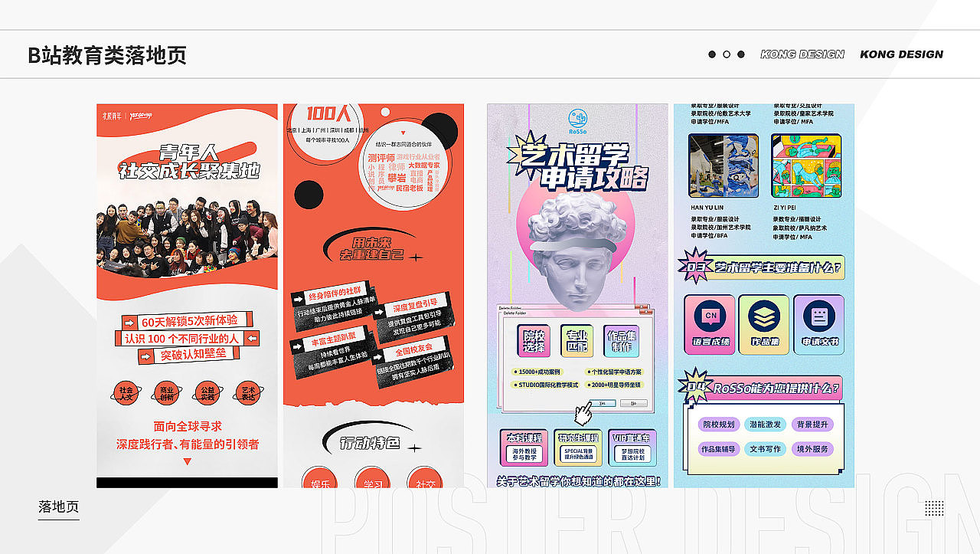Image resolution: width=980 pixels, height=554 pixels.
Task: Click the pixel hand cursor graphic
Action: coord(584,412)
